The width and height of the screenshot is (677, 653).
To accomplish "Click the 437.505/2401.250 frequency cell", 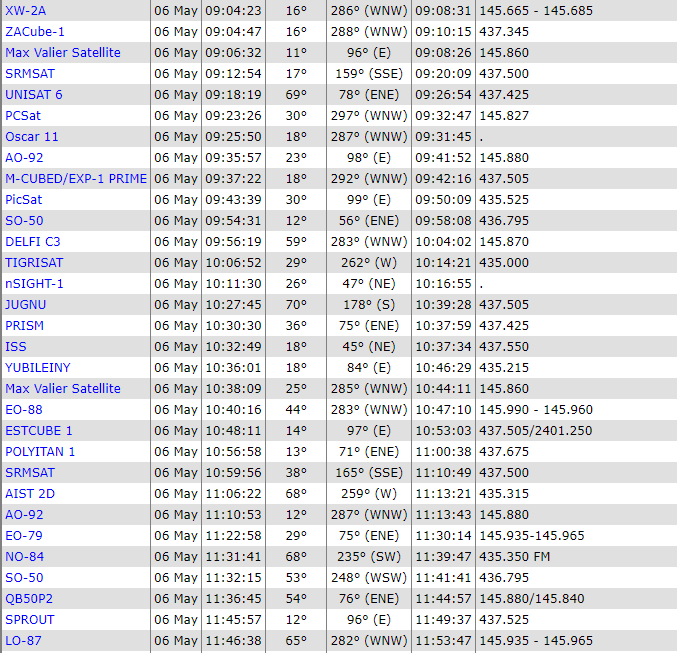I will point(535,431).
